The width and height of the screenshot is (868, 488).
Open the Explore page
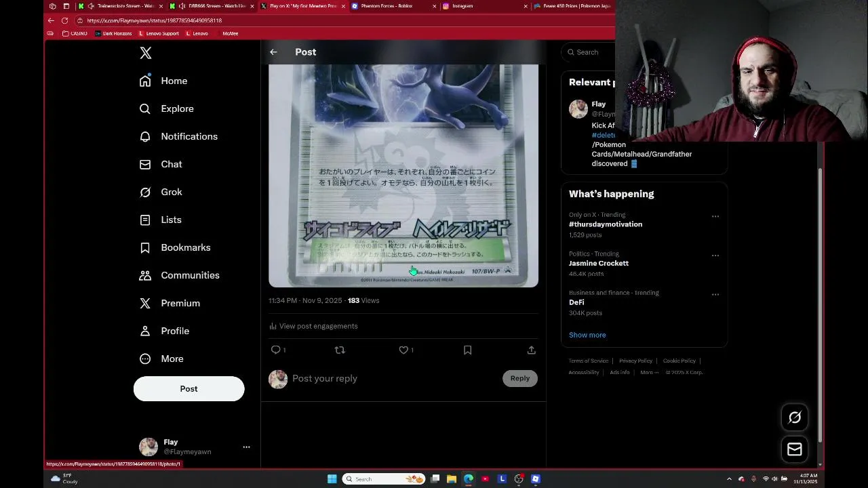(x=167, y=108)
